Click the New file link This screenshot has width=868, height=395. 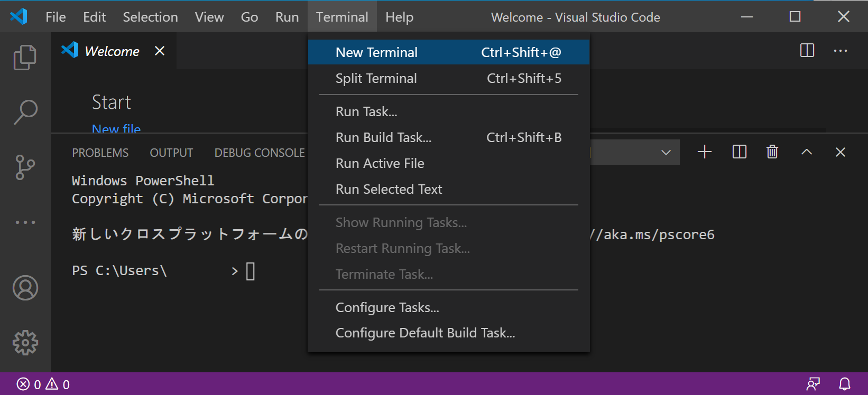pos(116,128)
